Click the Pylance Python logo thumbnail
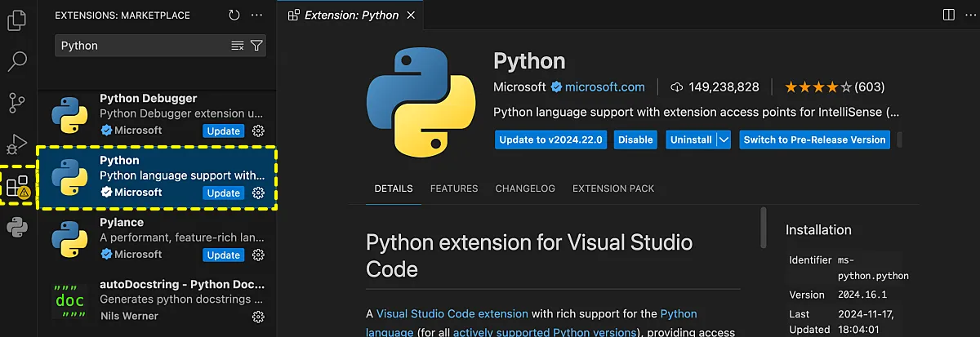Viewport: 980px width, 337px height. pos(69,238)
